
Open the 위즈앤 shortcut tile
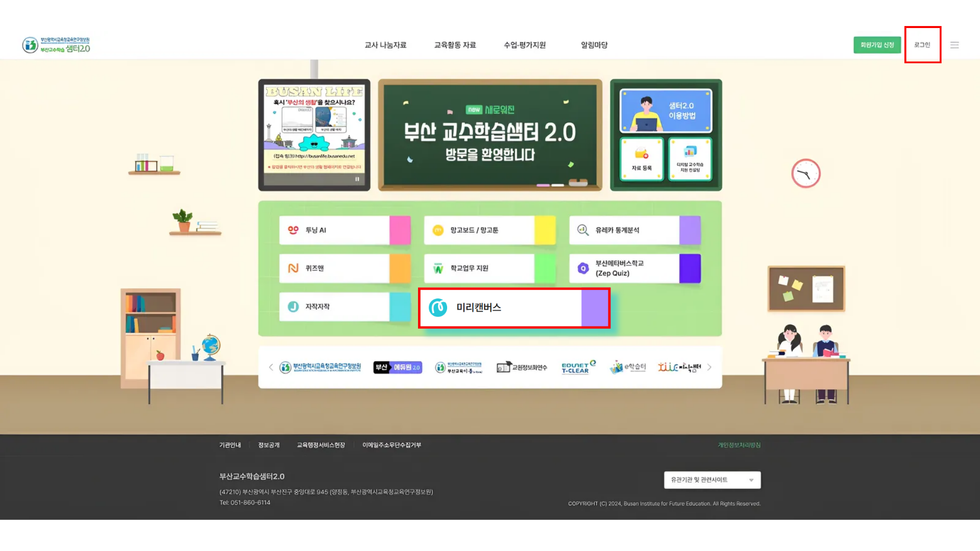tap(344, 268)
